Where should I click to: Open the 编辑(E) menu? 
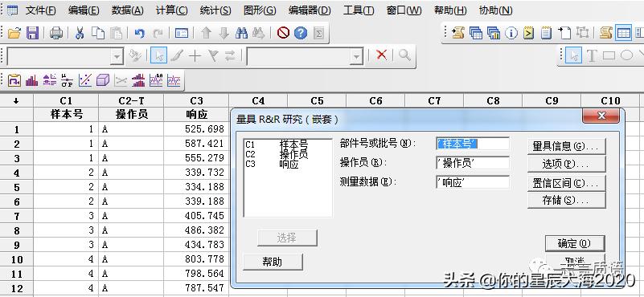pos(84,10)
